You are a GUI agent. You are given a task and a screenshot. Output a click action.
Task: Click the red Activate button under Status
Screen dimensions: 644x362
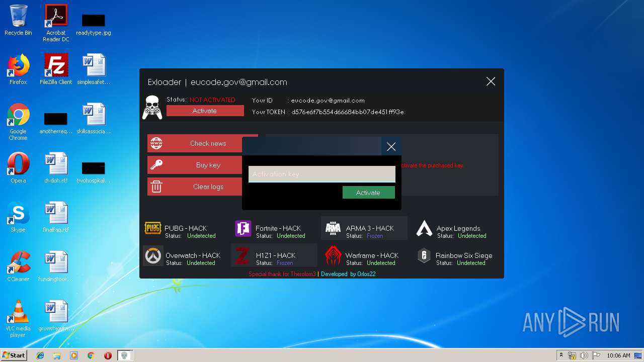[x=205, y=111]
